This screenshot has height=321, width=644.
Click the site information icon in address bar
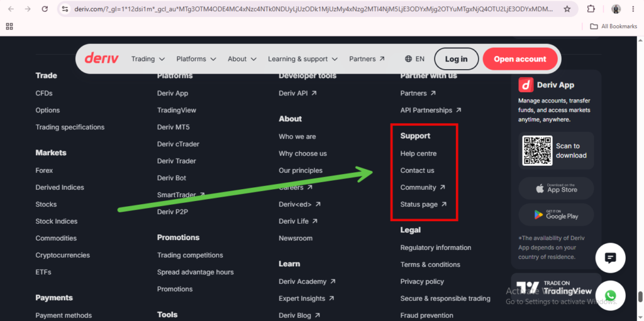pos(65,9)
